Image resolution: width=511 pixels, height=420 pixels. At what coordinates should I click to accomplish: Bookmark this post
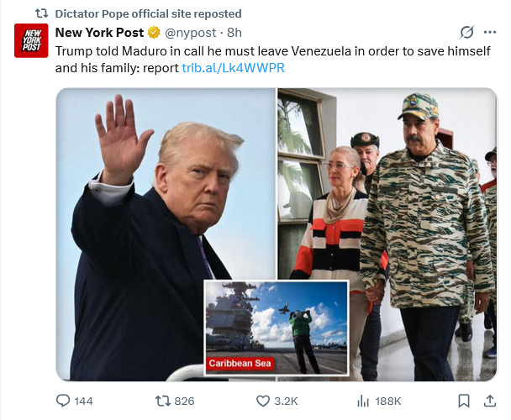pos(464,401)
